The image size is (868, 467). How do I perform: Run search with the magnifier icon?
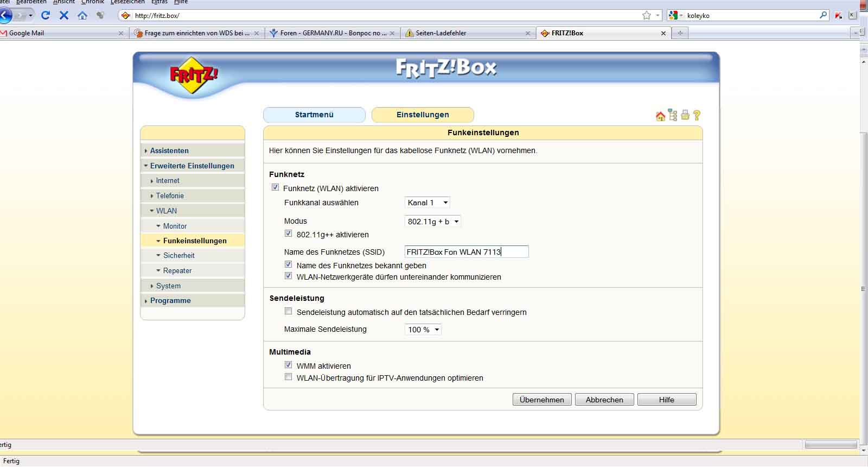(x=823, y=15)
